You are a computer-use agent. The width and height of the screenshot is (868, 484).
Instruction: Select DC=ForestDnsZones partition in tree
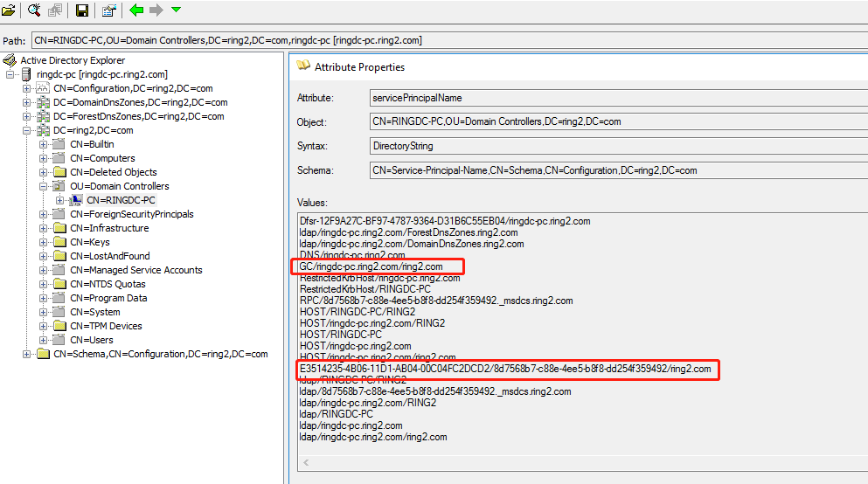coord(138,116)
